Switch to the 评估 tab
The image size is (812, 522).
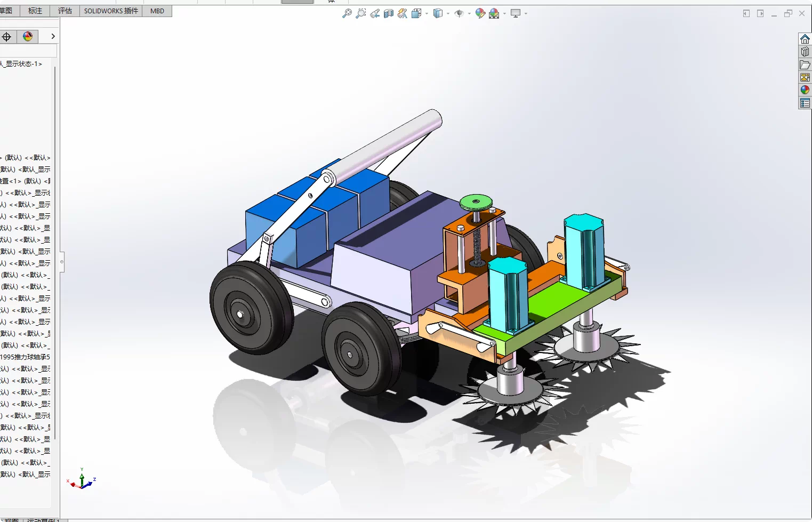tap(65, 11)
